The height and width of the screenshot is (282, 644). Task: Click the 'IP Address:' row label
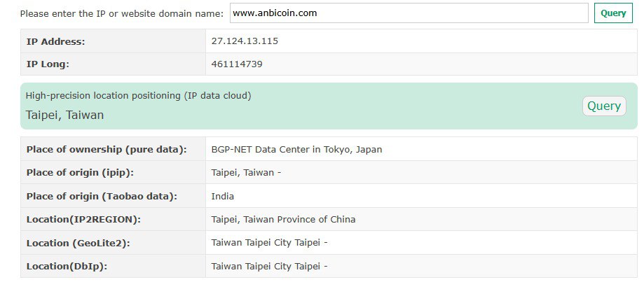(x=55, y=41)
